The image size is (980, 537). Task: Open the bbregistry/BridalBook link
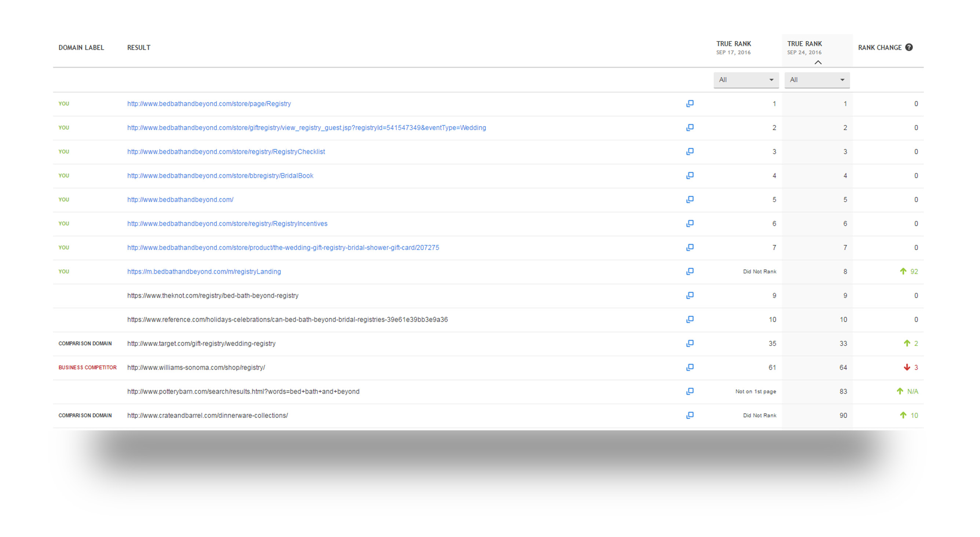220,175
